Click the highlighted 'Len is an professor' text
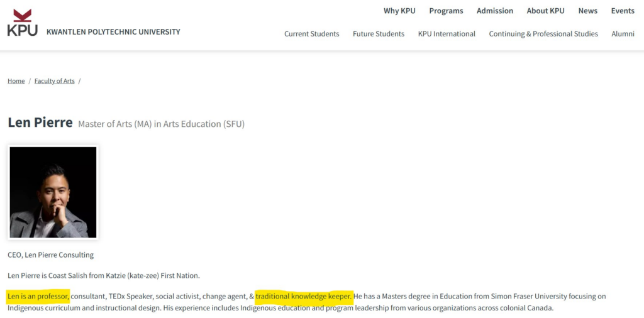This screenshot has width=644, height=318. [x=38, y=296]
